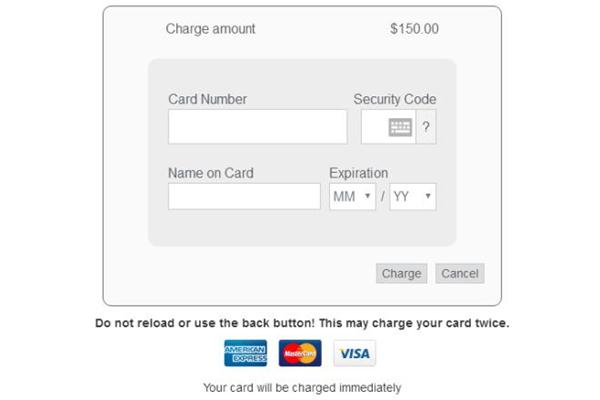
Task: Click the 'Do not reload' warning text
Action: tap(302, 323)
